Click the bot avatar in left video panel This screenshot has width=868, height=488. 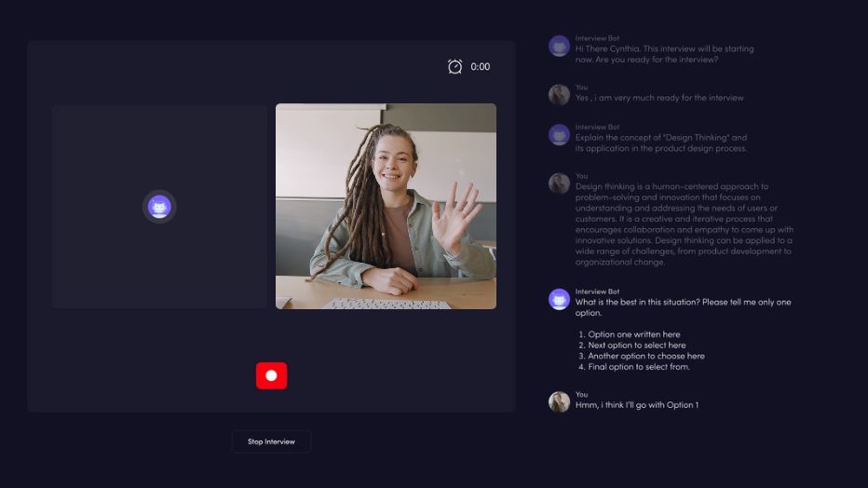tap(159, 207)
